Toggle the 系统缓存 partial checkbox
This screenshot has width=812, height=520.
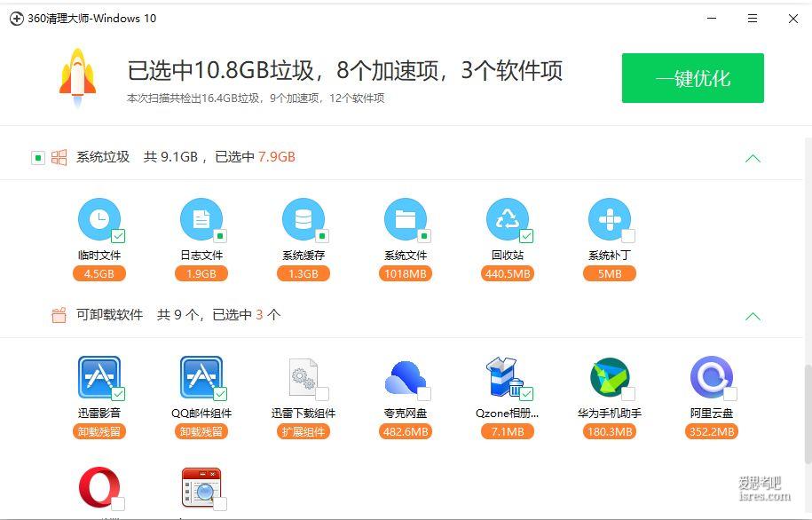click(x=322, y=236)
